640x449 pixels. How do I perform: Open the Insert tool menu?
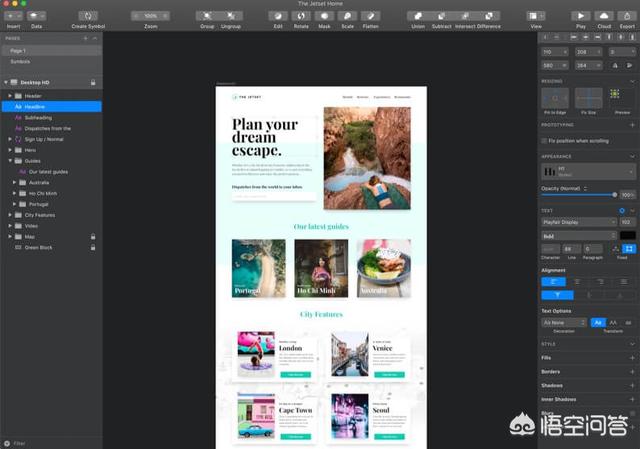point(13,16)
